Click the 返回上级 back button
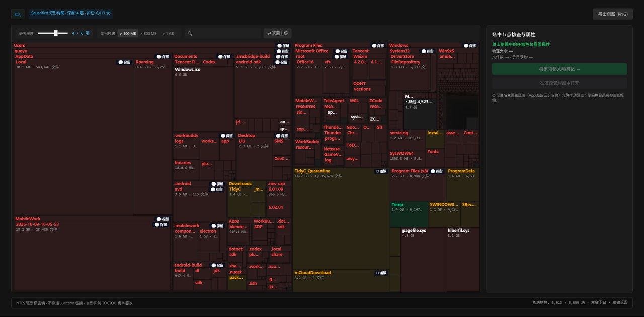The height and width of the screenshot is (317, 644). click(277, 33)
